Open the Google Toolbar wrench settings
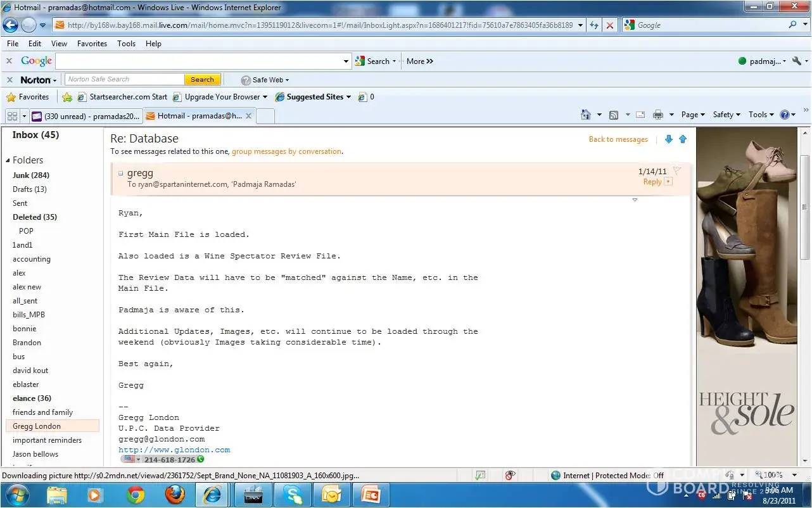Screen dimensions: 812x508 point(797,61)
